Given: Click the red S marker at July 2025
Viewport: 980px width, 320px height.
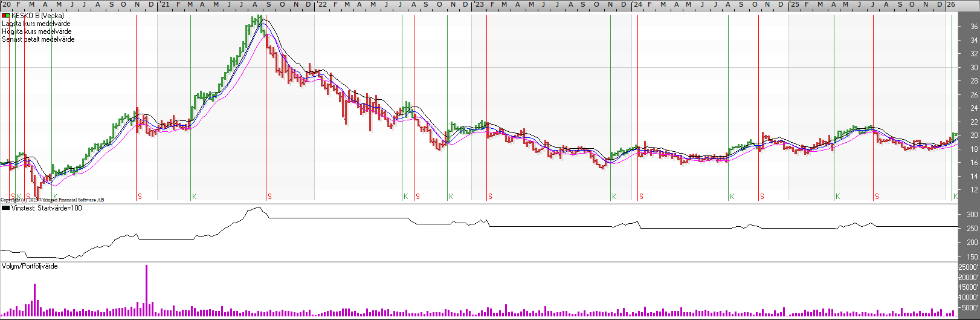Looking at the screenshot, I should [x=877, y=197].
